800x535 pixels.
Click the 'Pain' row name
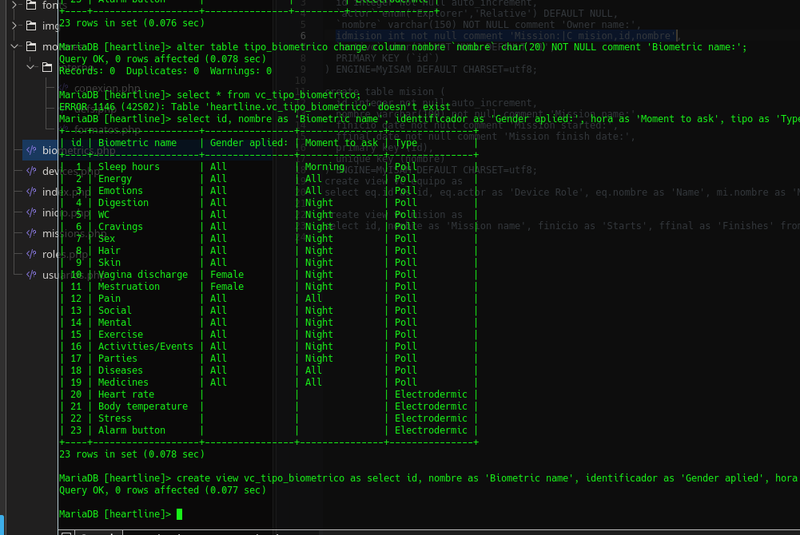(x=109, y=298)
